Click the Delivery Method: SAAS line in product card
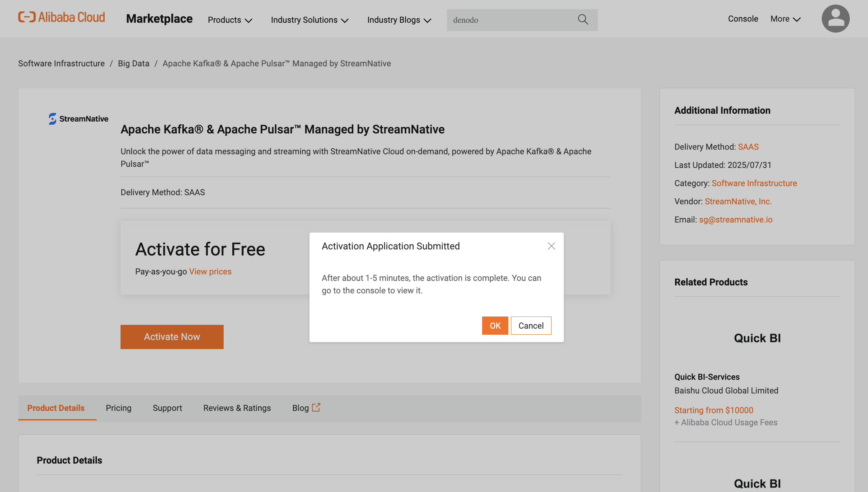The height and width of the screenshot is (492, 868). click(x=163, y=192)
